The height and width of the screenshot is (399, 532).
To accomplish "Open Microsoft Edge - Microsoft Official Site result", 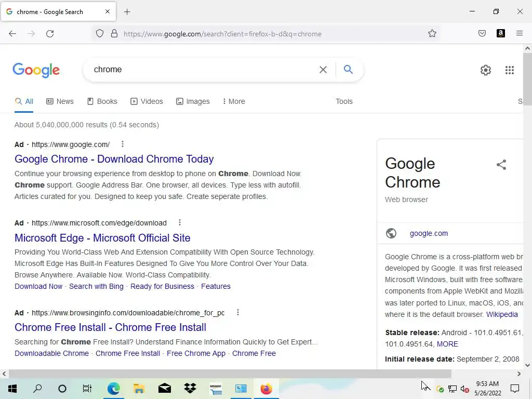I will (102, 238).
